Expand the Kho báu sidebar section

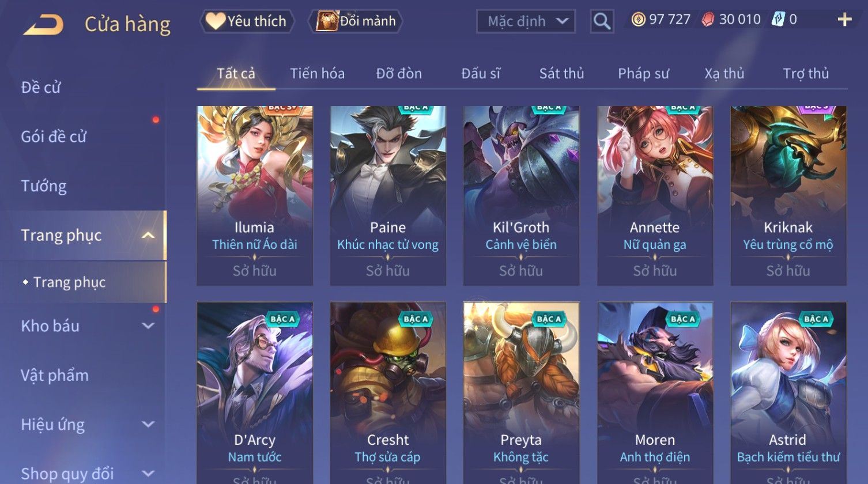[148, 326]
